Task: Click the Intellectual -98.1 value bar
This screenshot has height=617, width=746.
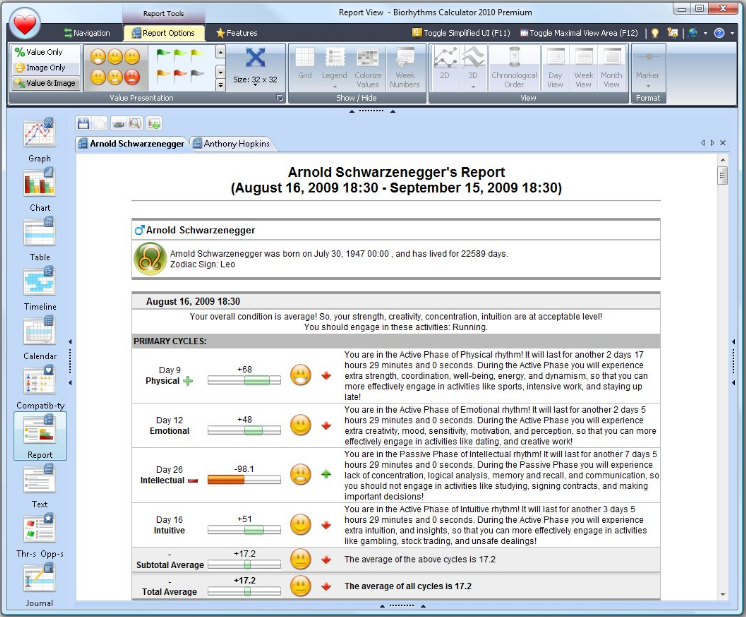Action: (x=244, y=480)
